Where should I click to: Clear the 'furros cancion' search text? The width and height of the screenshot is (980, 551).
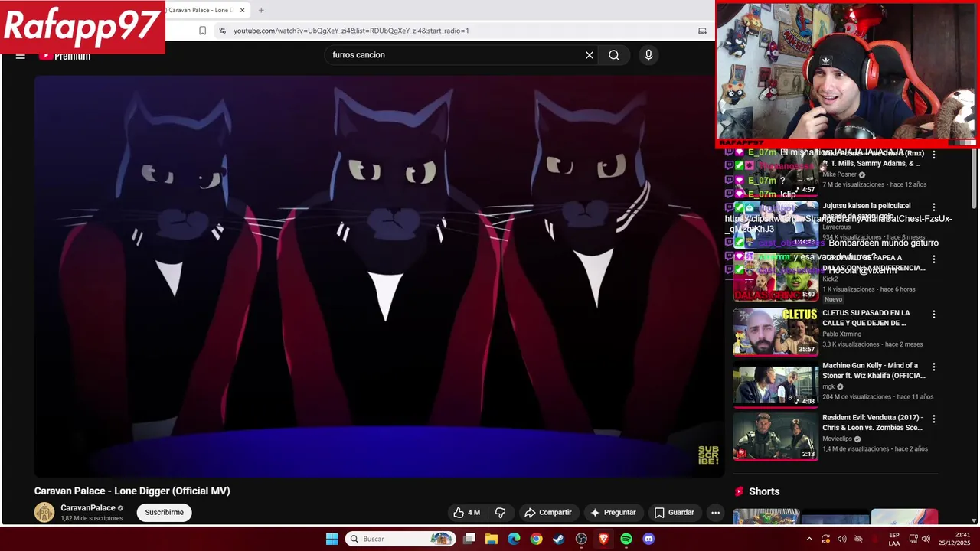tap(590, 55)
